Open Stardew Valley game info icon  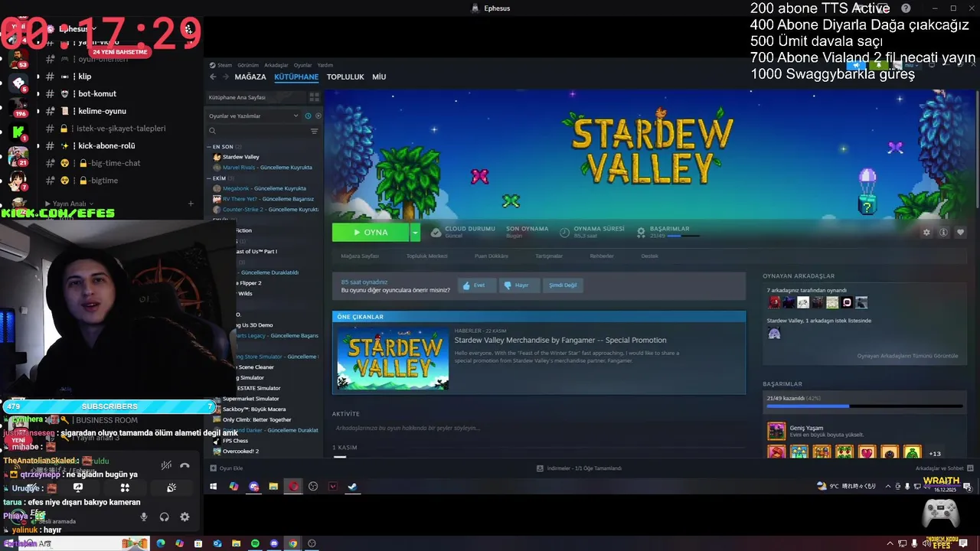943,233
